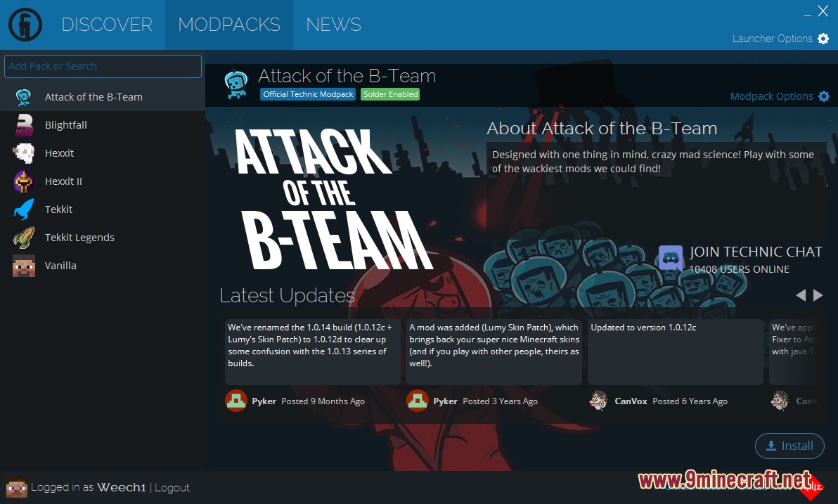Click Posted 3 Years Ago text
The image size is (838, 504).
(x=501, y=401)
